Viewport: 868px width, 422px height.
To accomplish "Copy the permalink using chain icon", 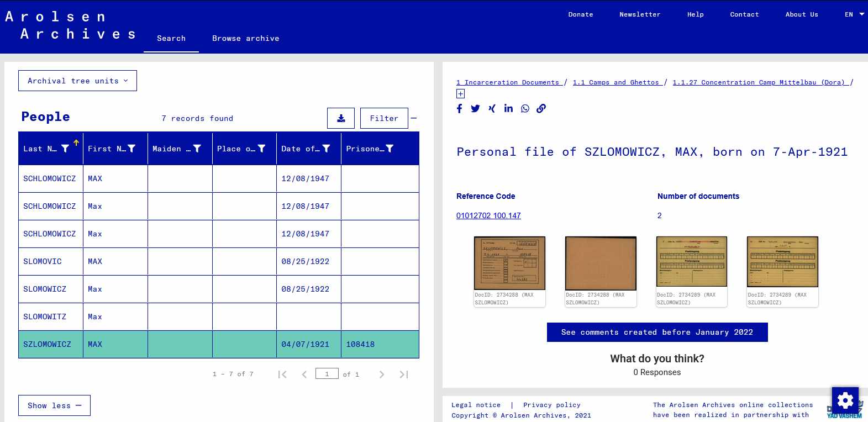I will pyautogui.click(x=541, y=109).
